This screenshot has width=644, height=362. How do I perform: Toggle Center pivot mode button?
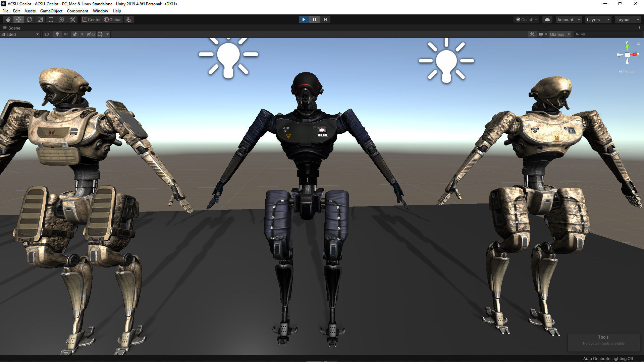[92, 19]
